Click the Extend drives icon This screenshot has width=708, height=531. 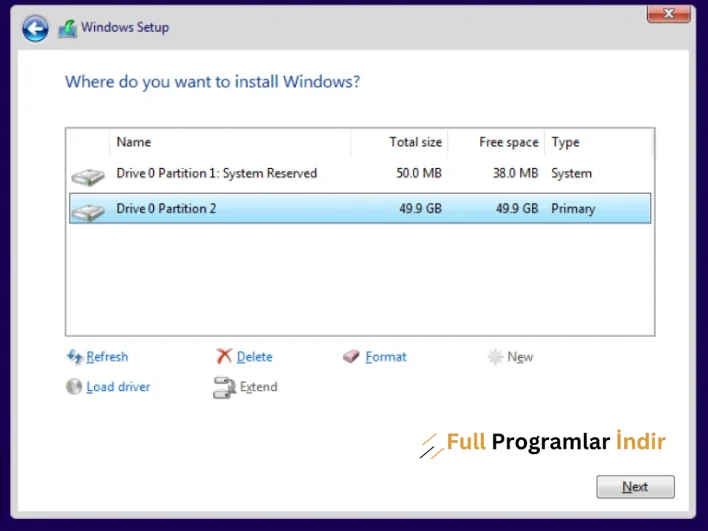pyautogui.click(x=224, y=387)
